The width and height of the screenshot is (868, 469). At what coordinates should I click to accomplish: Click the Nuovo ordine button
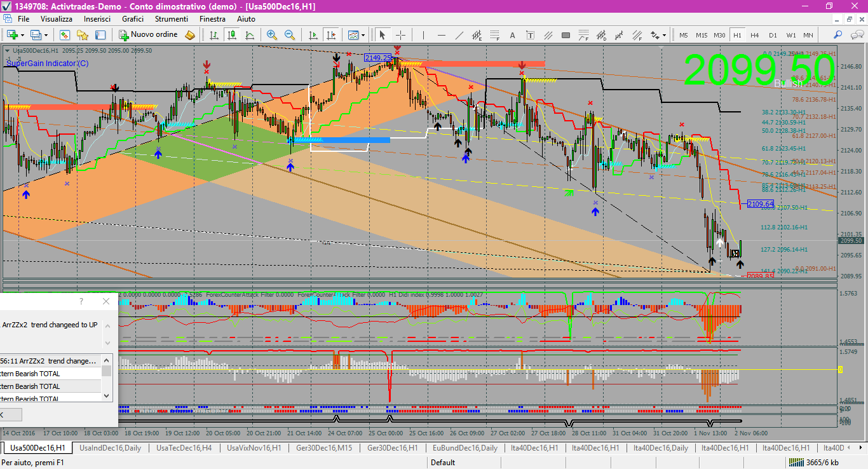(x=149, y=35)
